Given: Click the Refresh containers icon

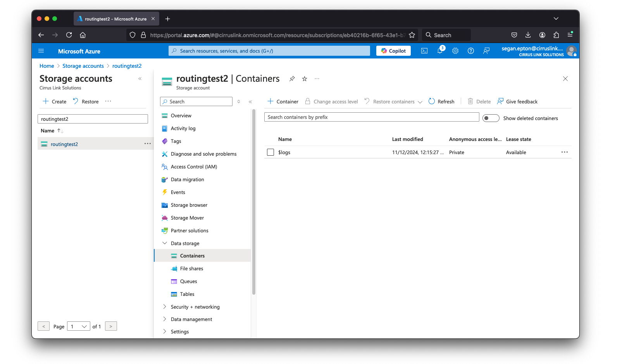Looking at the screenshot, I should (x=432, y=101).
